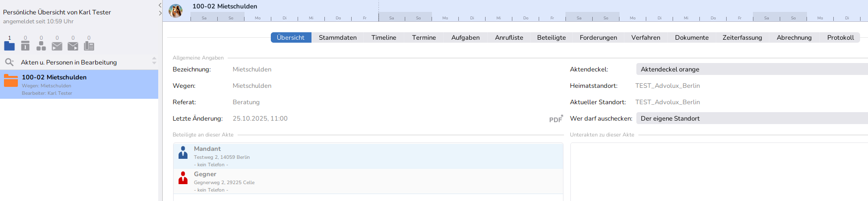The height and width of the screenshot is (201, 868).
Task: Collapse the sidebar with the left chevron
Action: [x=160, y=5]
